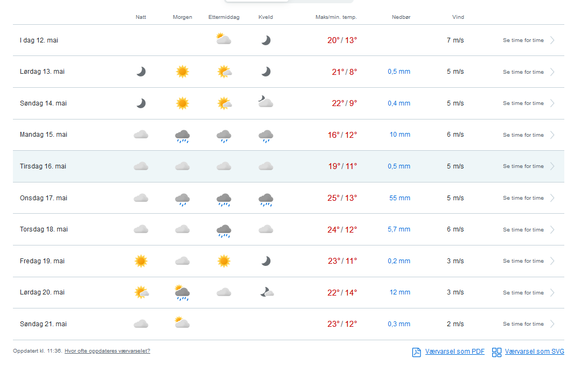Click the sun-and-rain icon for Lørdag 20. mai morning
The height and width of the screenshot is (372, 588).
pyautogui.click(x=182, y=293)
